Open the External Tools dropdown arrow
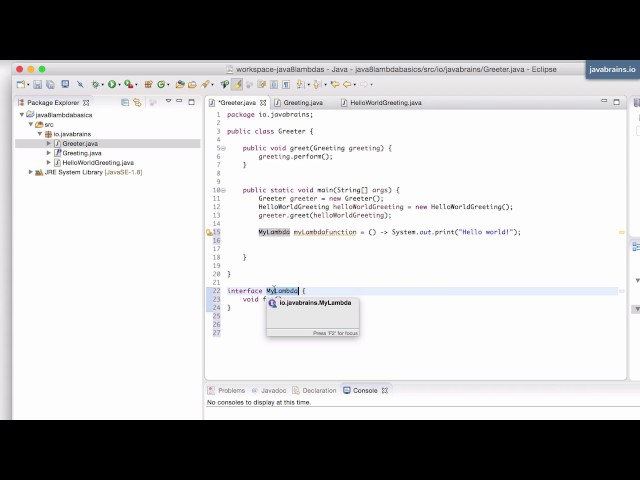 click(x=136, y=85)
